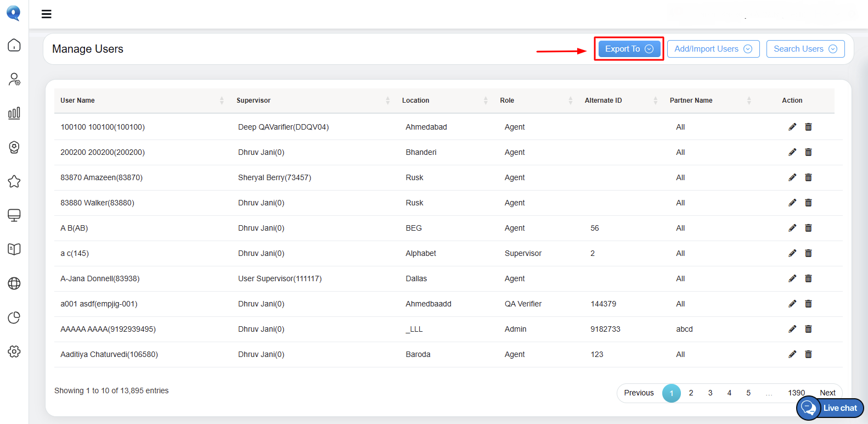Screen dimensions: 868x424
Task: Delete user a001 asdf(empjig-001)
Action: click(x=808, y=304)
